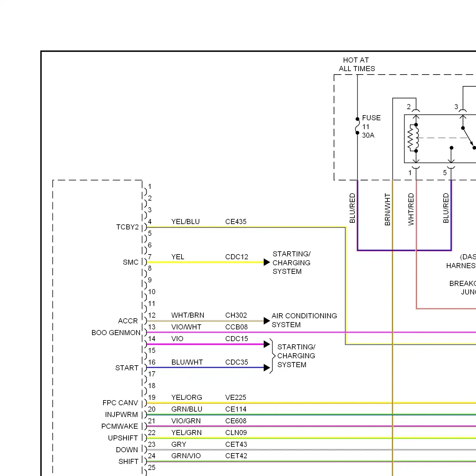
Task: Click the SHIFT pin label
Action: click(129, 462)
